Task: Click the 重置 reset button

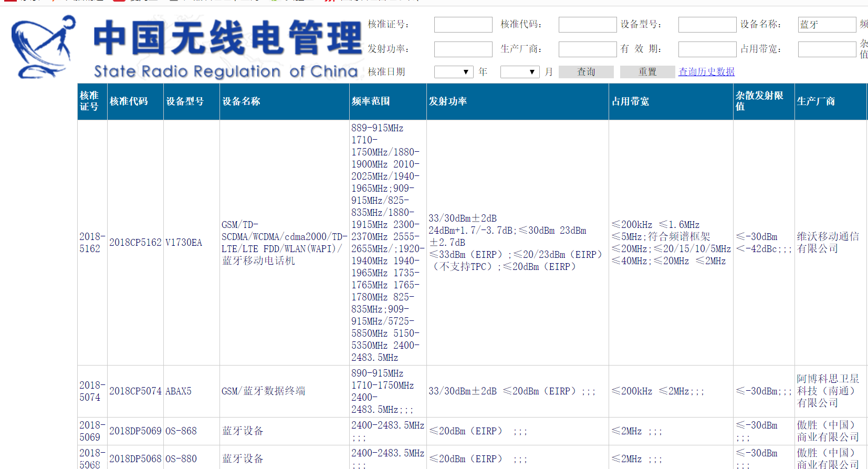Action: coord(647,72)
